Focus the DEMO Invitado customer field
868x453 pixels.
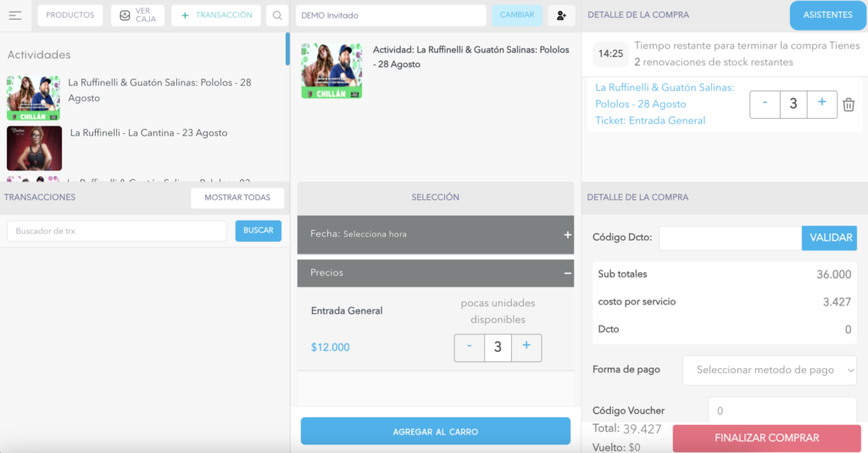[x=391, y=15]
